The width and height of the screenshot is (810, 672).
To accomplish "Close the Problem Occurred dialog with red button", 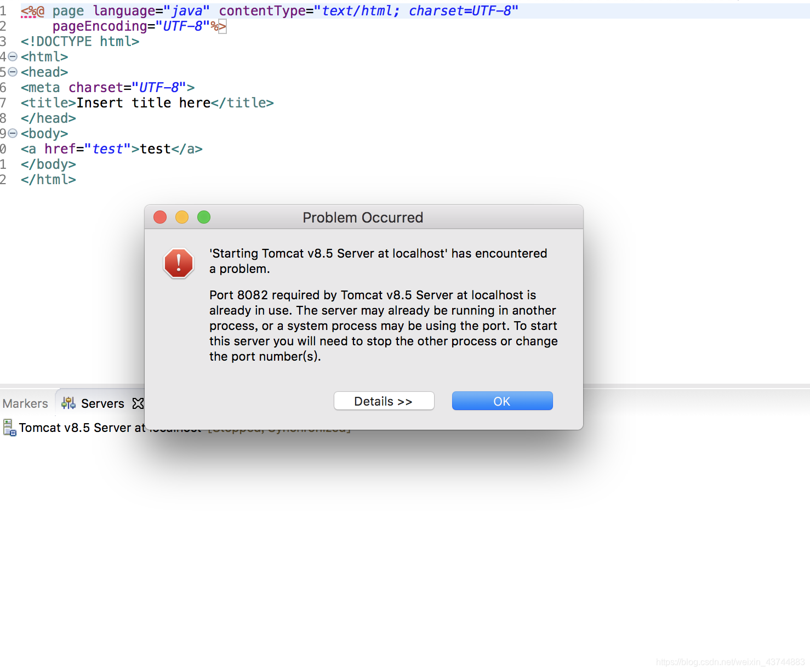I will (x=160, y=218).
